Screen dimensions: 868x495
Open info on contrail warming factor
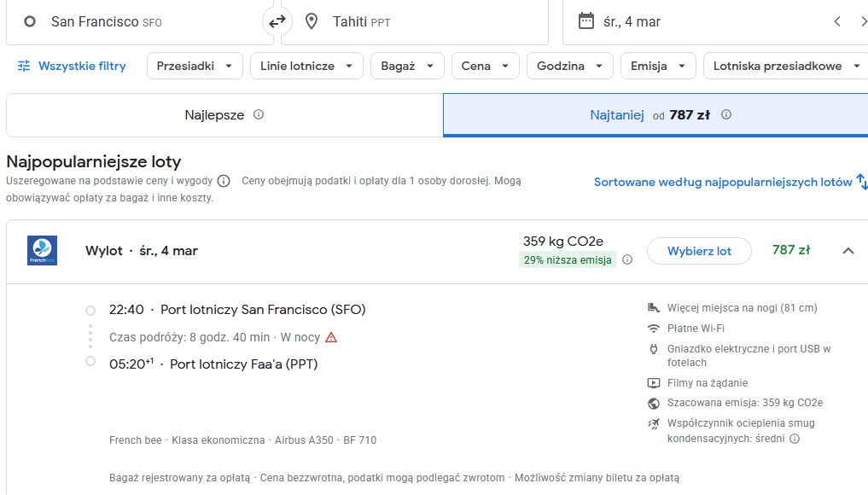tap(795, 439)
